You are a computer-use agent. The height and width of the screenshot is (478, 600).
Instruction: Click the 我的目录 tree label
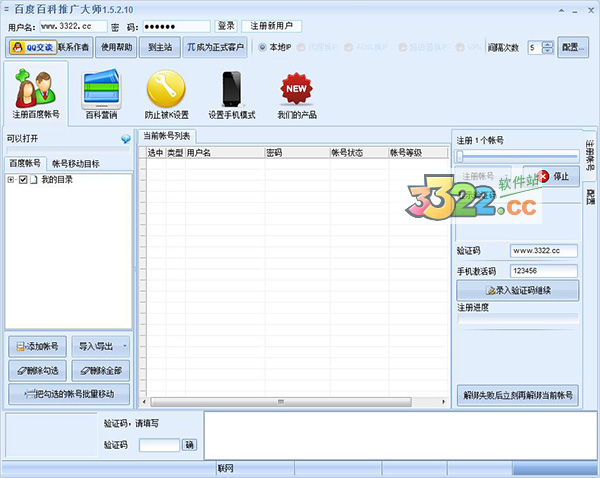pos(57,179)
